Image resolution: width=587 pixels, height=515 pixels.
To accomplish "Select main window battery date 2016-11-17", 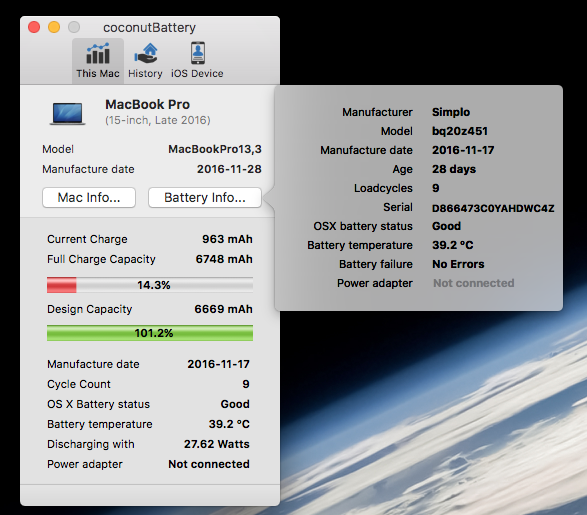I will point(218,364).
